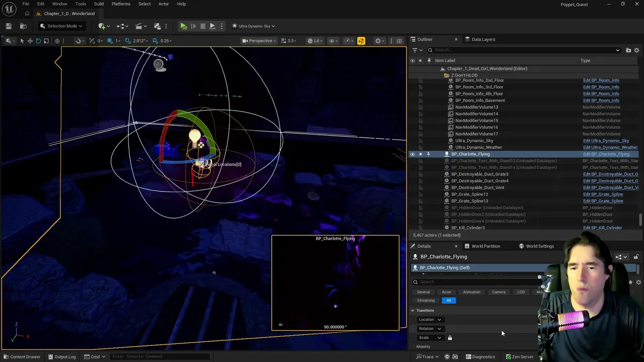
Task: Open the Location type dropdown
Action: 430,320
